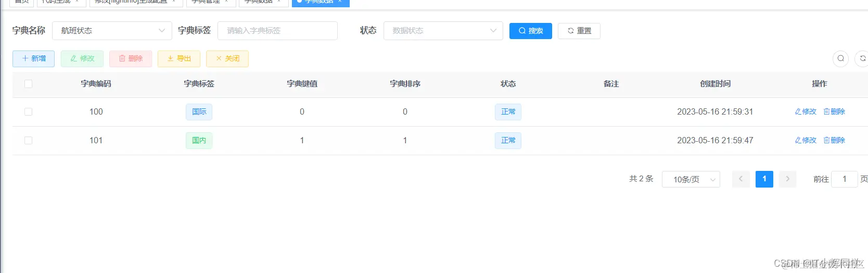The height and width of the screenshot is (273, 868).
Task: Focus the 前往 go-to page input
Action: 845,179
